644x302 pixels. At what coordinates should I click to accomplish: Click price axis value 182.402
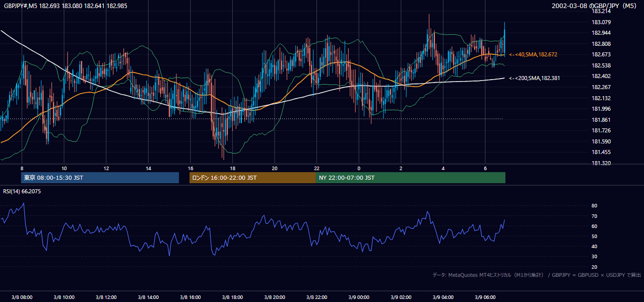pos(601,76)
